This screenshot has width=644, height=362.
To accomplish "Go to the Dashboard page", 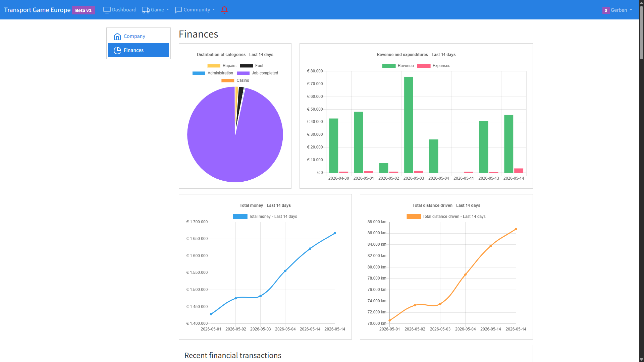I will click(120, 10).
